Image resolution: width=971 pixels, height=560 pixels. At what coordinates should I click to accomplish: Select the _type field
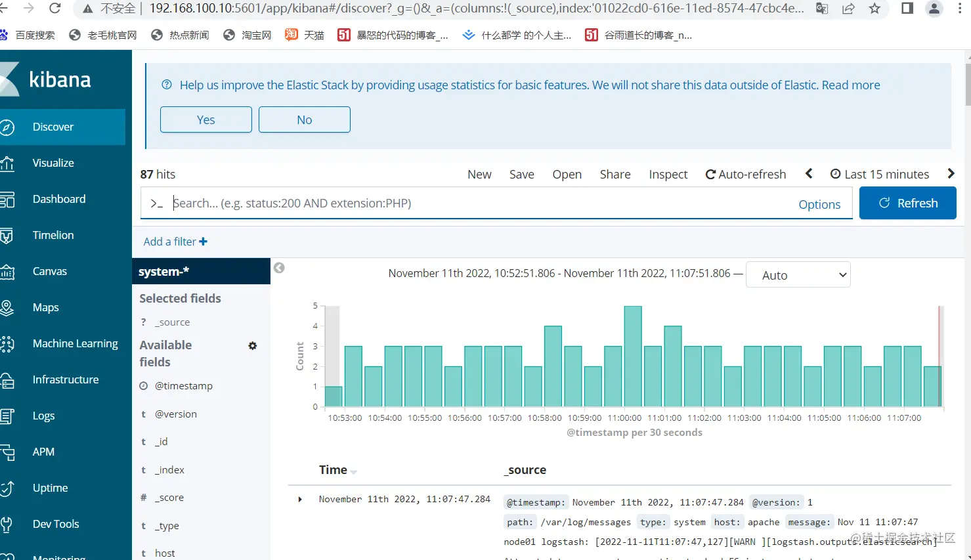(x=167, y=526)
